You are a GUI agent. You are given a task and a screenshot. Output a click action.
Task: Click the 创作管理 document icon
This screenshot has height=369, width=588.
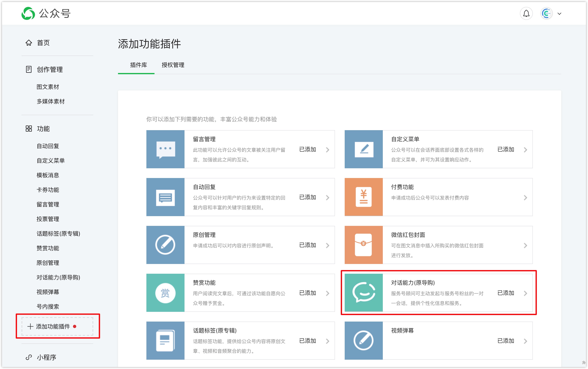pos(29,69)
